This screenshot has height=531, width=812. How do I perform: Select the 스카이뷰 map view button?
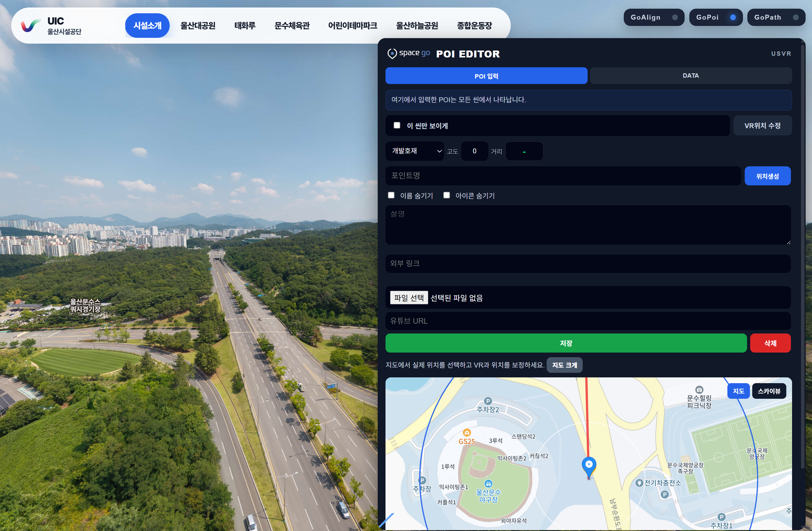[769, 391]
